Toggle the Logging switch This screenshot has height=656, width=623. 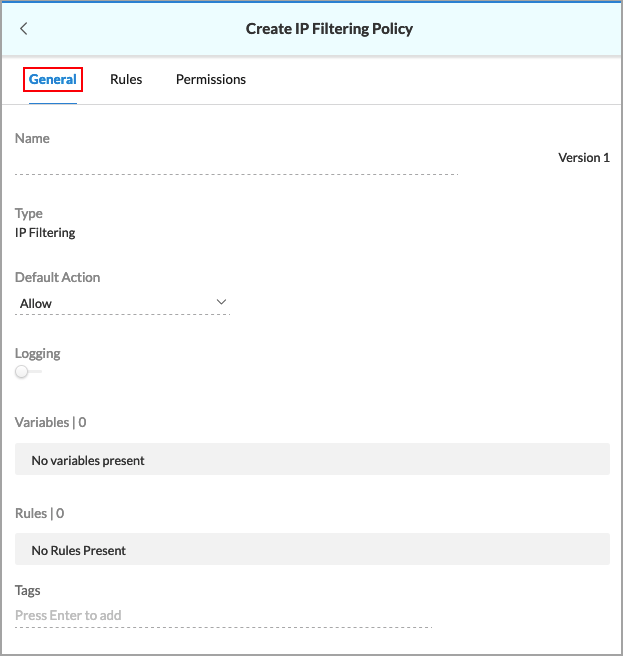tap(28, 372)
